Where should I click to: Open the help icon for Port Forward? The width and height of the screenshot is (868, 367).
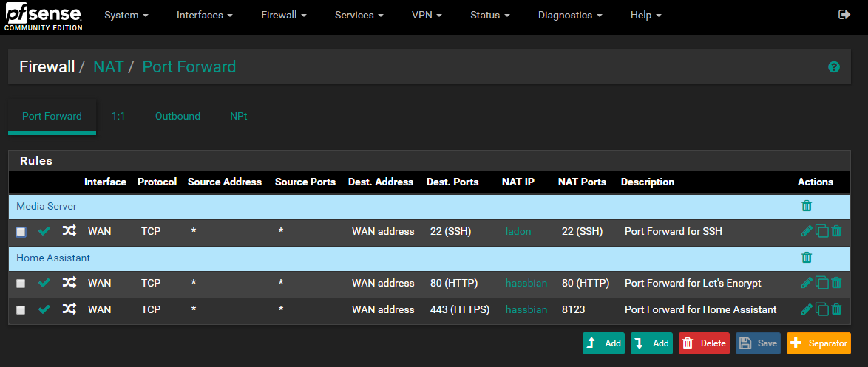coord(834,67)
